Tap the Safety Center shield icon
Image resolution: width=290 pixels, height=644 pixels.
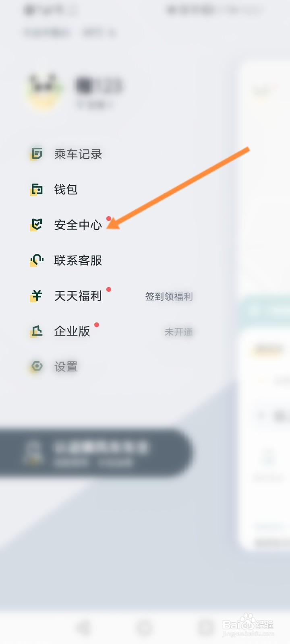pyautogui.click(x=36, y=225)
